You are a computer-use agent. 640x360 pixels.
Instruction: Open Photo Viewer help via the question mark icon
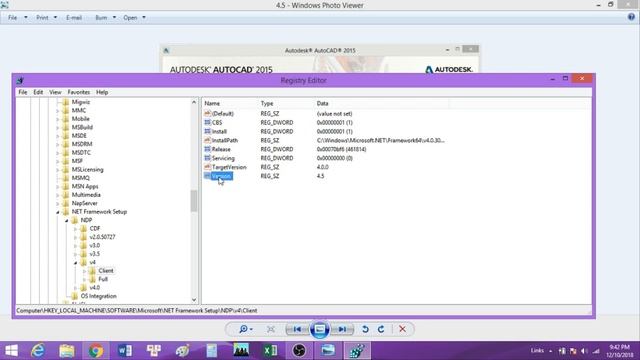[x=631, y=17]
